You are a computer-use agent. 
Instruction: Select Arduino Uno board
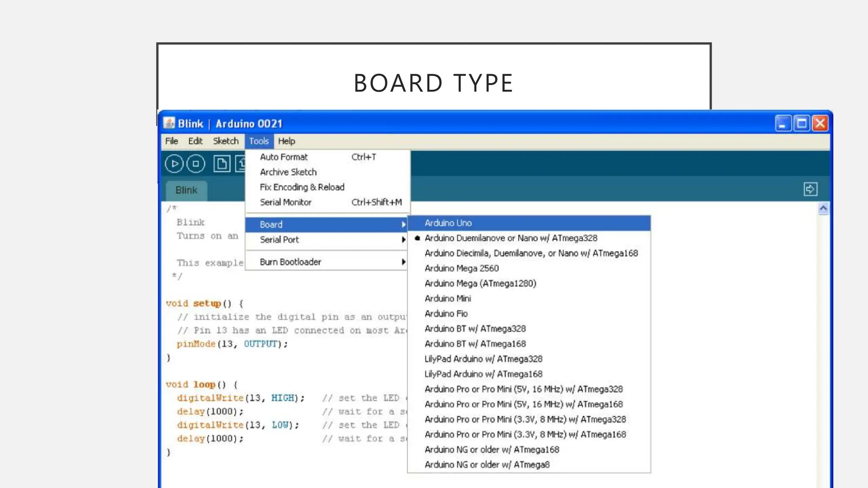coord(529,223)
